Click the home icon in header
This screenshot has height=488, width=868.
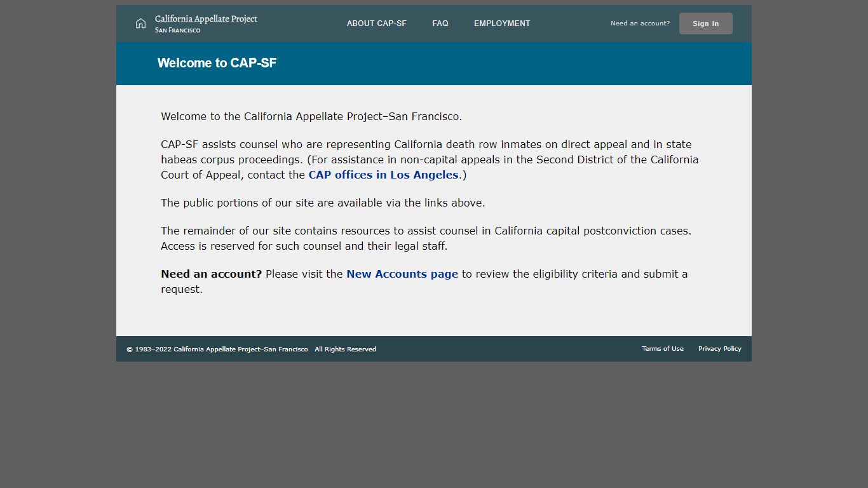point(140,24)
